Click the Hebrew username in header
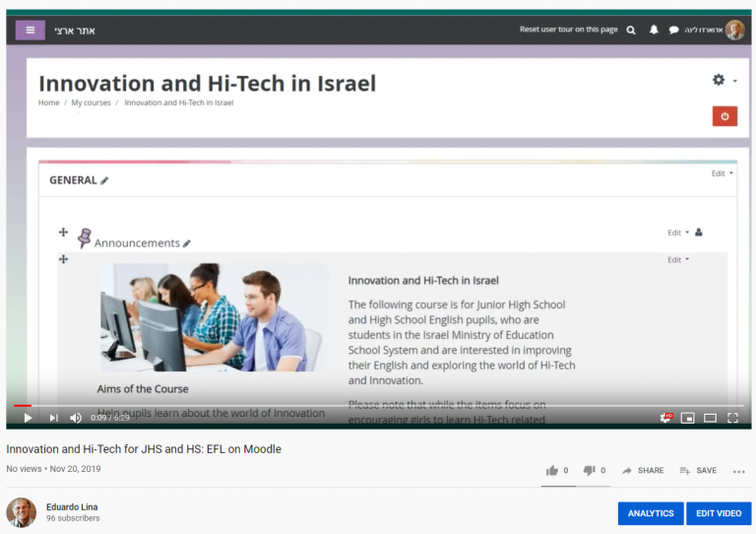 (704, 30)
